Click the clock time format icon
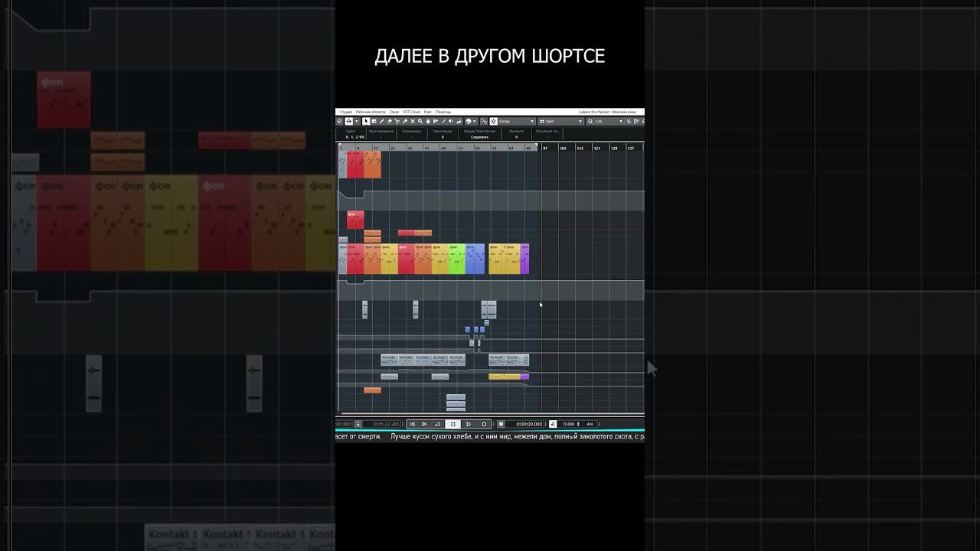This screenshot has height=551, width=980. pyautogui.click(x=501, y=424)
